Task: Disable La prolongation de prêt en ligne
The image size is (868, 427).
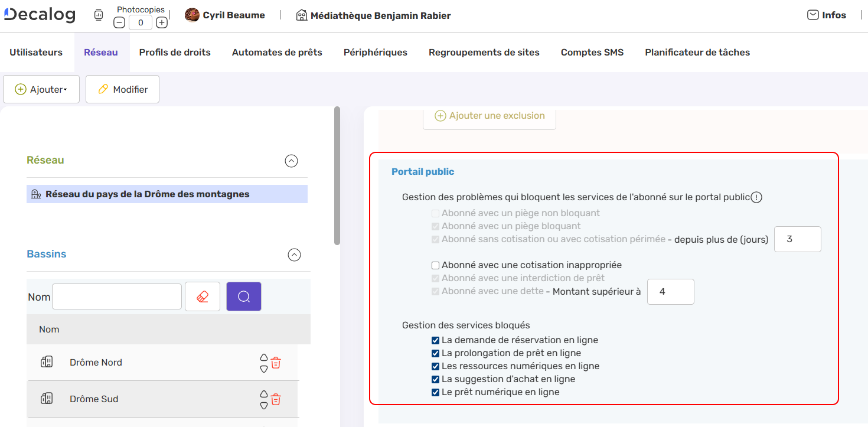Action: click(x=435, y=353)
